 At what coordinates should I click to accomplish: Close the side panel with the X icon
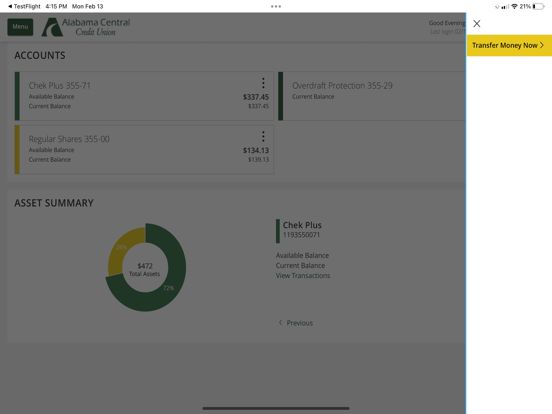point(477,24)
